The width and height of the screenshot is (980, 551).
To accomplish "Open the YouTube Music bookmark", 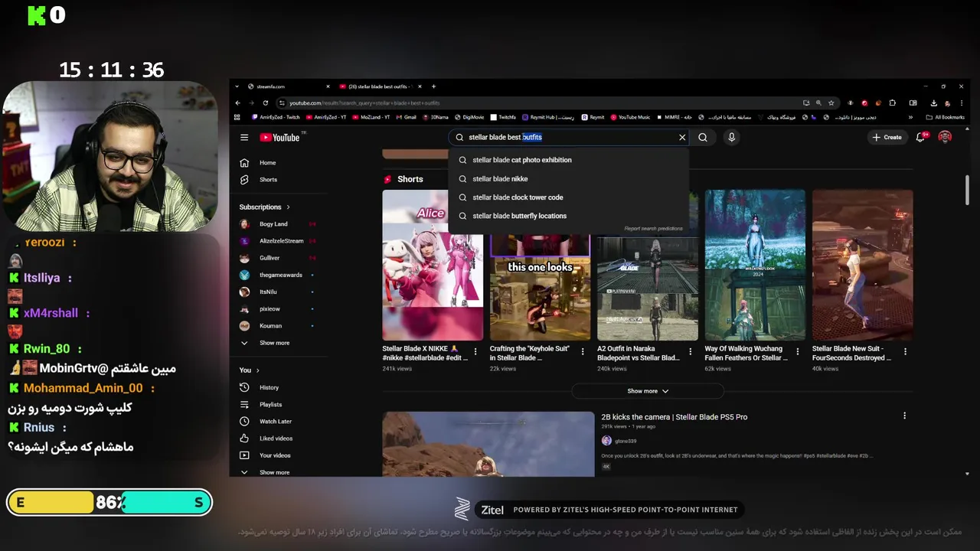I will 630,118.
